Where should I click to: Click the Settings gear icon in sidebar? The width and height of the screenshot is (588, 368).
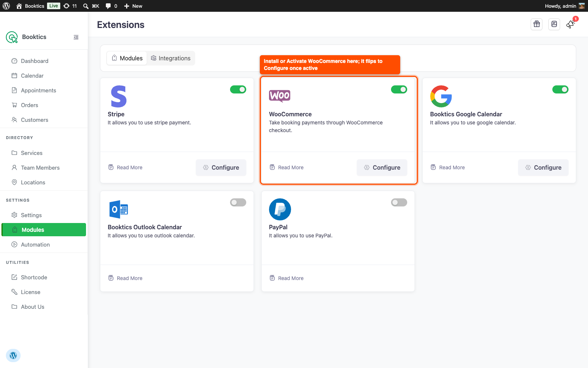(x=14, y=215)
